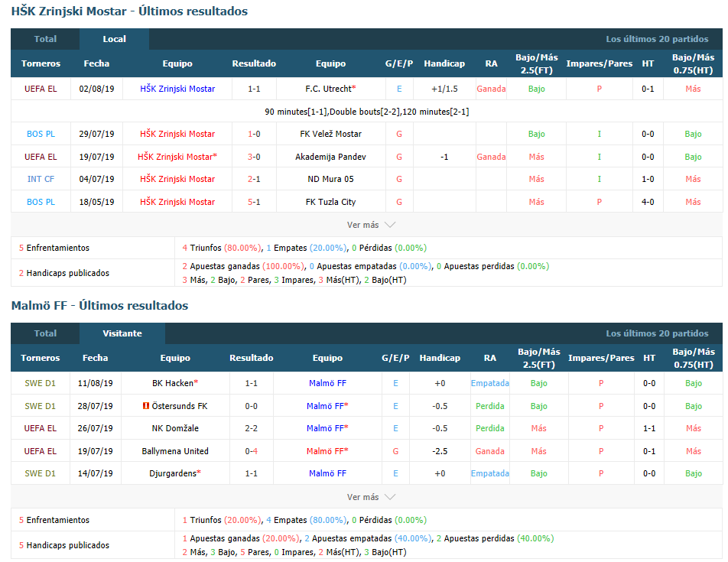
Task: Click the 'Malmö FF - Últimos resultados' heading
Action: [x=100, y=305]
